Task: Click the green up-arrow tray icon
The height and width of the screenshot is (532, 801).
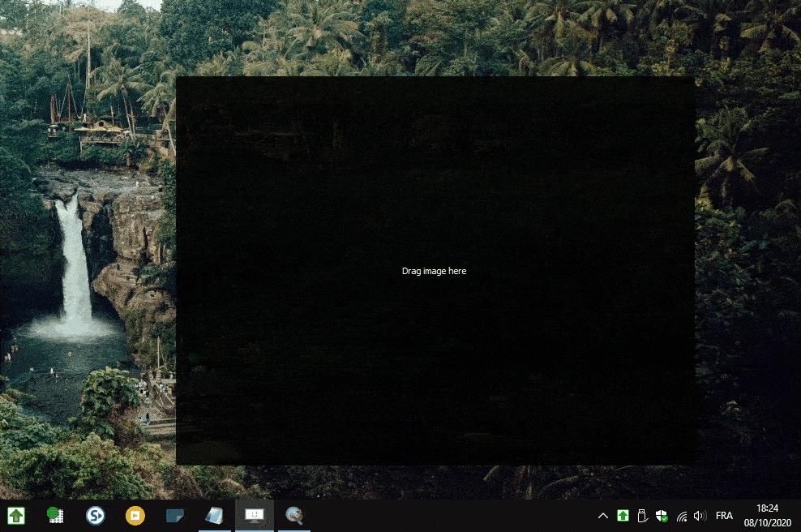Action: pyautogui.click(x=623, y=516)
